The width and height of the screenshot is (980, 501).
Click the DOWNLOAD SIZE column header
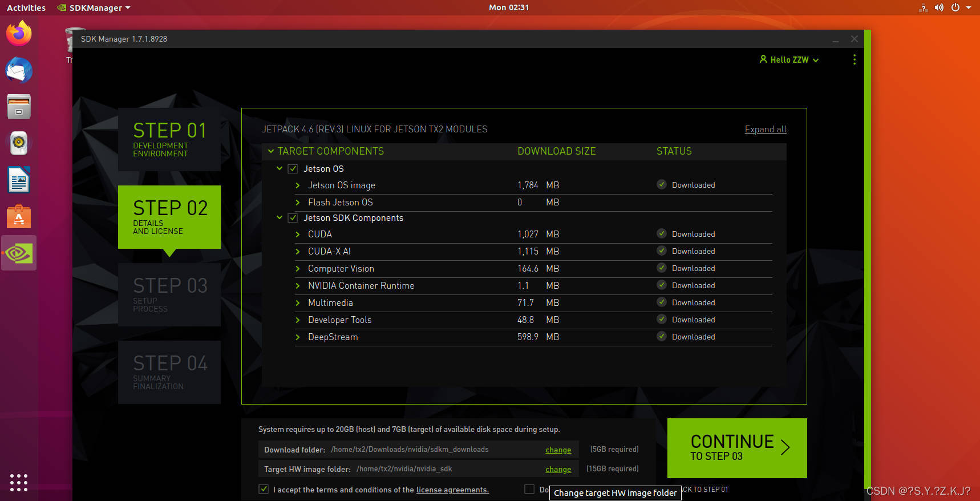tap(556, 151)
